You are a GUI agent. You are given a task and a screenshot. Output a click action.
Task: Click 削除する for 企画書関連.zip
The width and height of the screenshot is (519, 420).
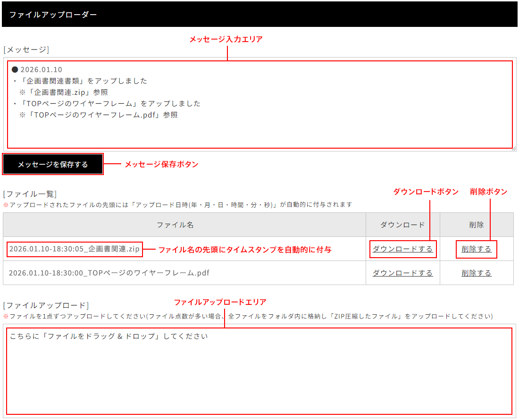click(x=476, y=249)
